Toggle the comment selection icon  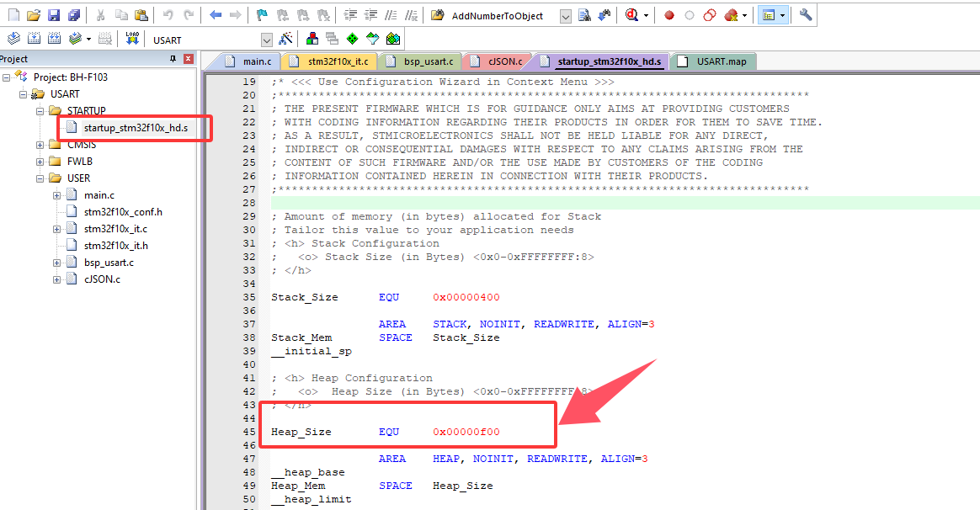click(x=390, y=13)
